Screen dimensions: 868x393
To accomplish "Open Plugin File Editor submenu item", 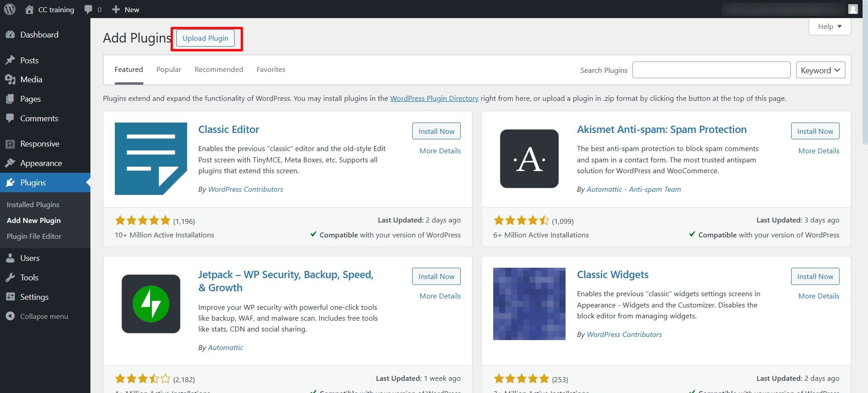I will pyautogui.click(x=34, y=237).
